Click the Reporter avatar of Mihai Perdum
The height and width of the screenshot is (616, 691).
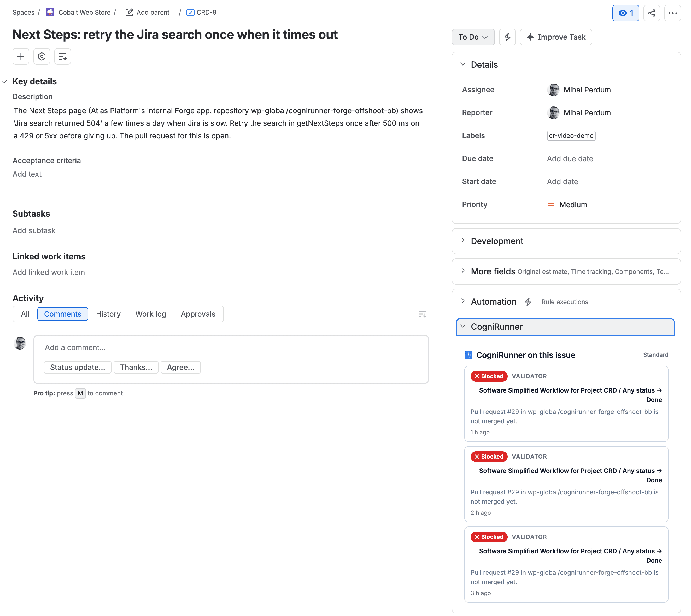553,113
